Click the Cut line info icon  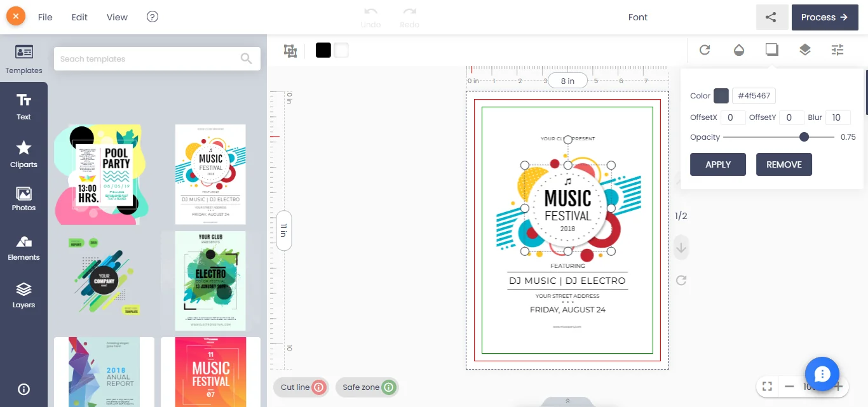319,387
